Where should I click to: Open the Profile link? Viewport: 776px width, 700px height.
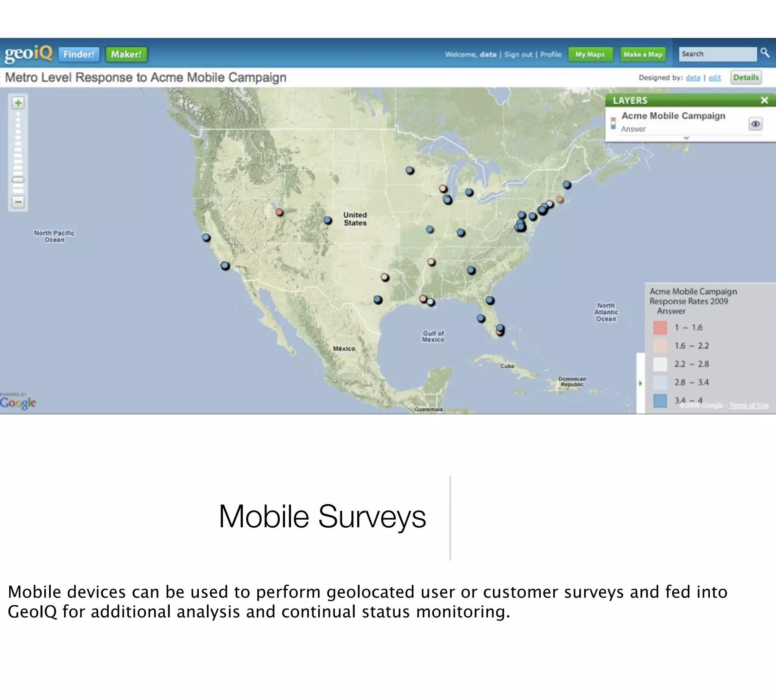coord(551,54)
